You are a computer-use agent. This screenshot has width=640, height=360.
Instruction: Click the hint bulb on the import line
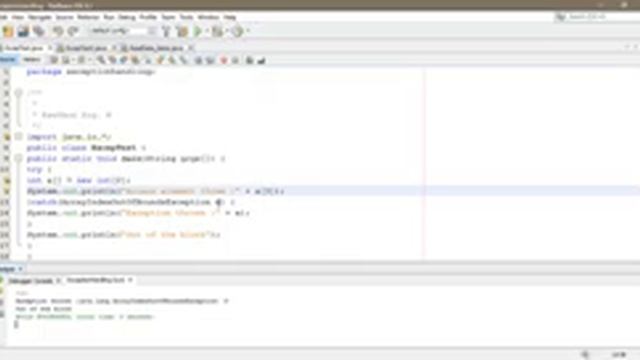point(7,137)
